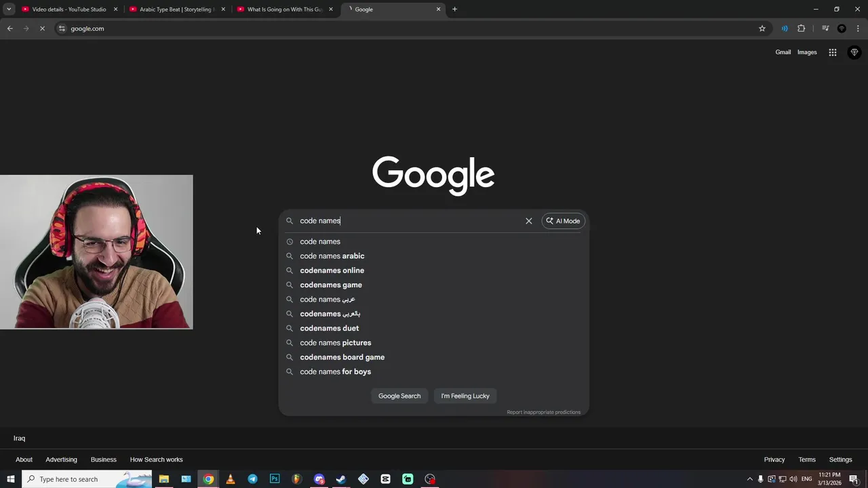Screen dimensions: 868x488
Task: Select suggestion 'codenames board game'
Action: click(433, 357)
